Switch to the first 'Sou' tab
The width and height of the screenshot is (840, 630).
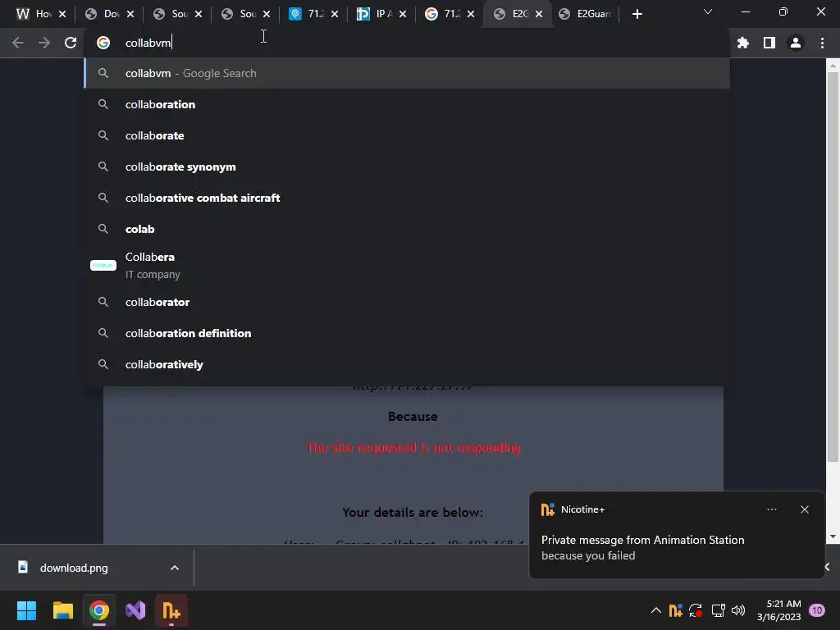(171, 14)
